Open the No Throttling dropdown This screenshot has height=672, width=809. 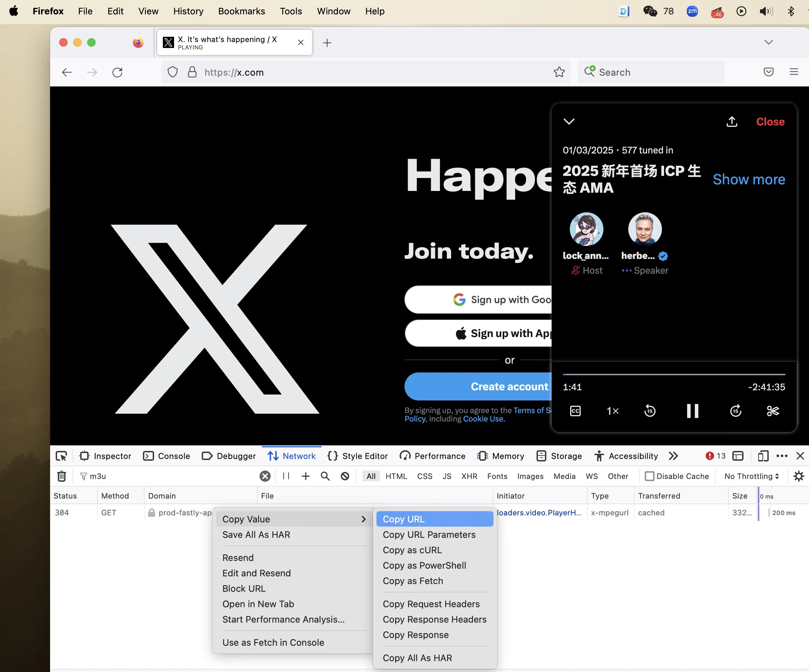click(x=751, y=476)
